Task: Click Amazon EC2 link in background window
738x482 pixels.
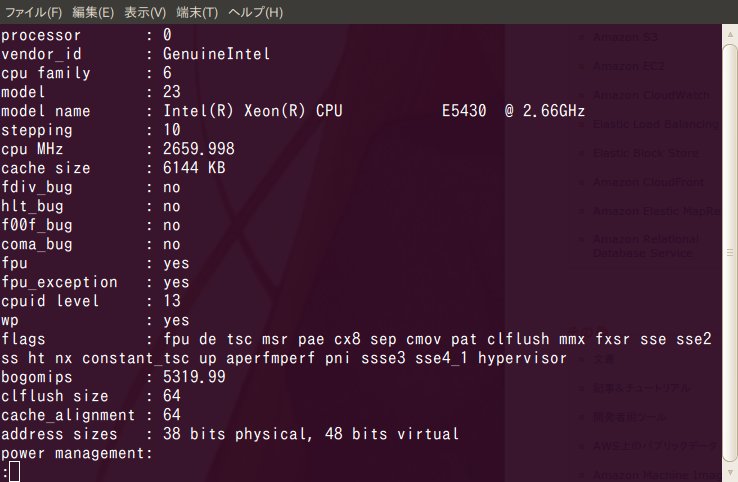Action: coord(629,66)
